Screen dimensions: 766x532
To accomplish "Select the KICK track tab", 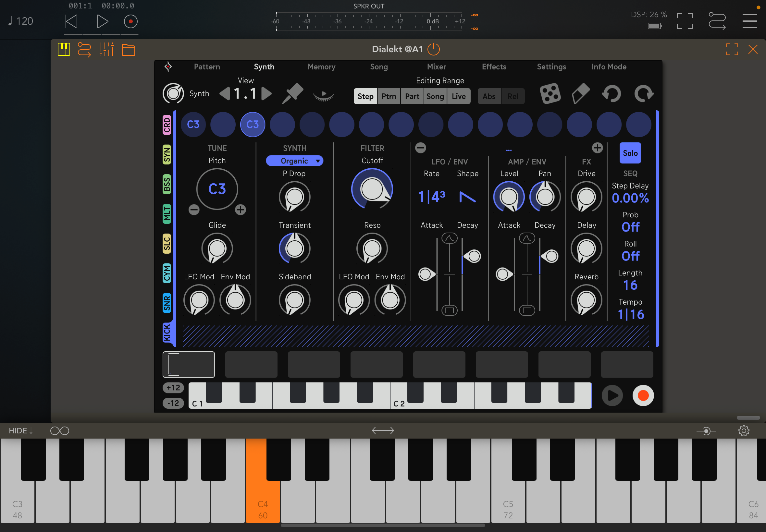I will click(x=167, y=333).
